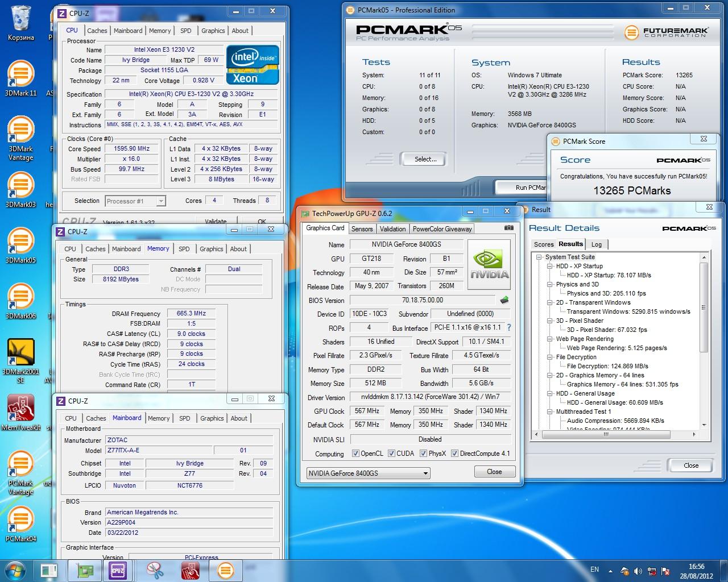The width and height of the screenshot is (728, 582).
Task: Open the PCMark04 desktop shortcut
Action: pos(20,524)
